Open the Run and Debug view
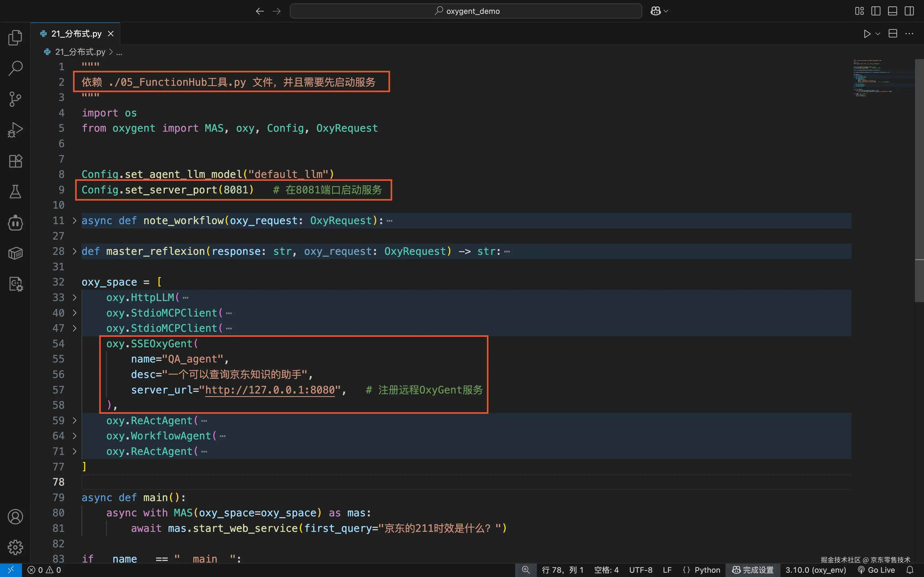The width and height of the screenshot is (924, 577). (15, 130)
